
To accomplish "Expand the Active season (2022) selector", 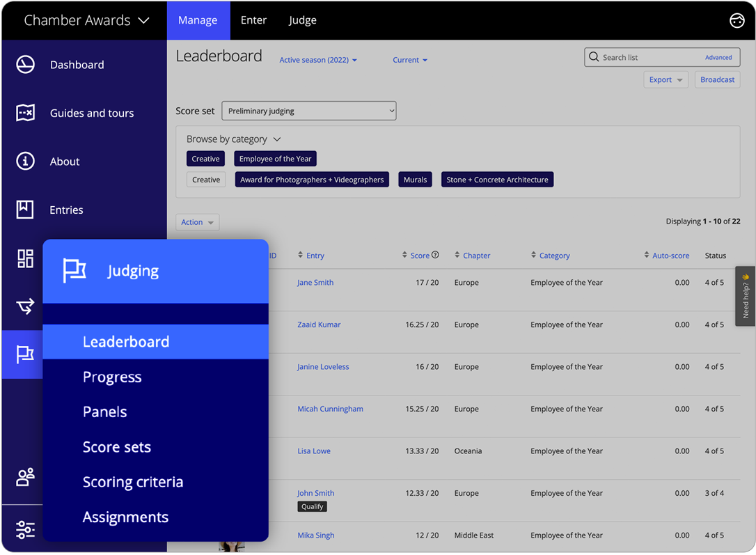I will tap(318, 60).
